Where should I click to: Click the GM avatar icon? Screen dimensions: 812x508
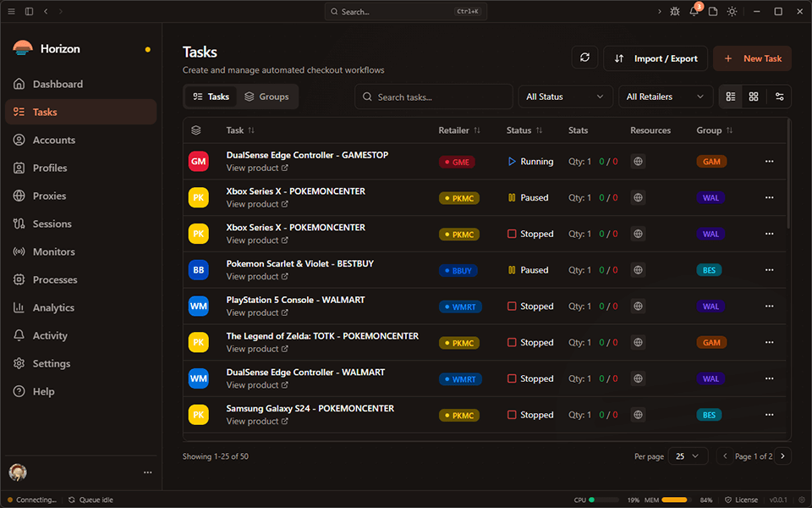tap(198, 161)
